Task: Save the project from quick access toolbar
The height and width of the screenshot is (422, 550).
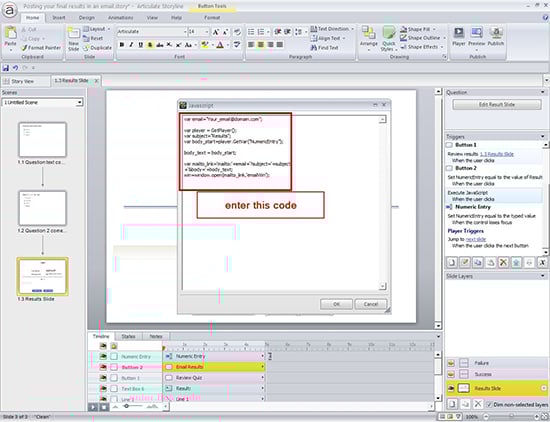Action: coord(6,68)
